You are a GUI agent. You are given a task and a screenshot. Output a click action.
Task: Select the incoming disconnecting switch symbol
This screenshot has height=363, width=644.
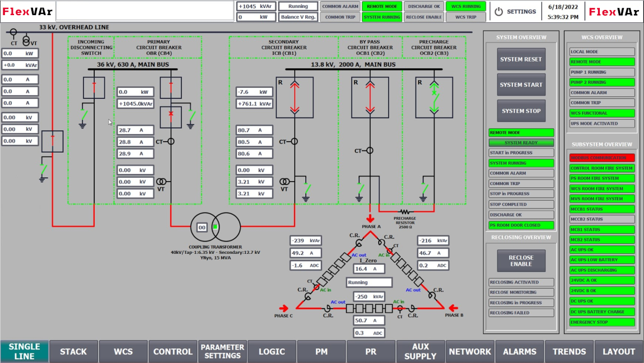tap(94, 88)
